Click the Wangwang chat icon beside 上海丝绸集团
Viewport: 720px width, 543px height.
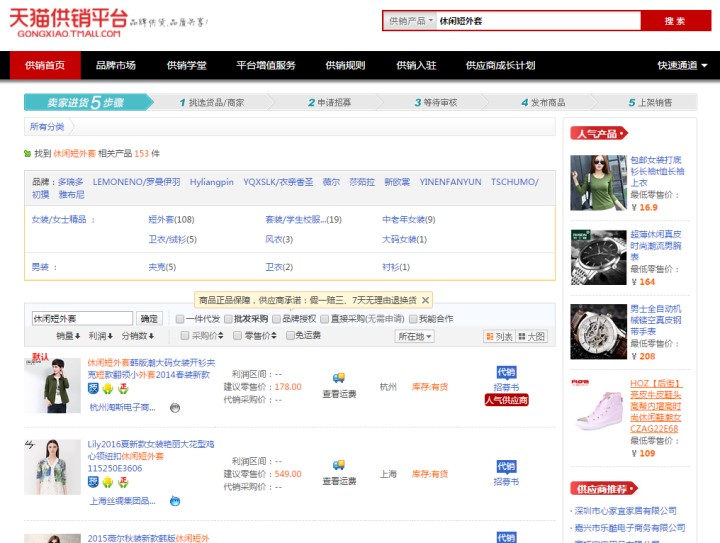[x=175, y=500]
